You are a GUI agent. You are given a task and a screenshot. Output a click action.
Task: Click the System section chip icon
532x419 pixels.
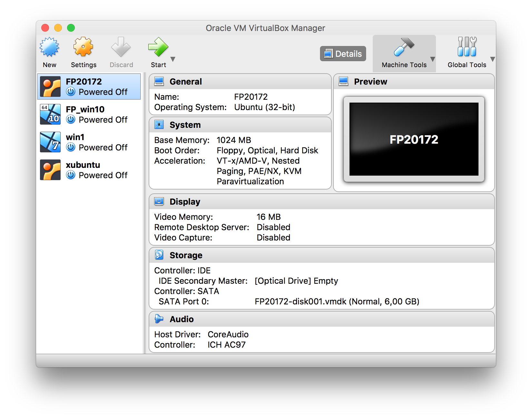click(159, 125)
